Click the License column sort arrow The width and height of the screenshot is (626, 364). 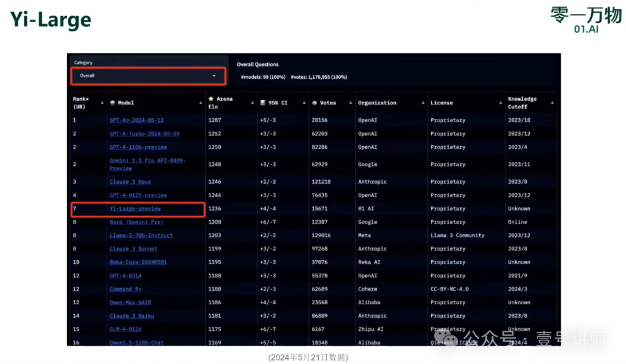tap(500, 103)
